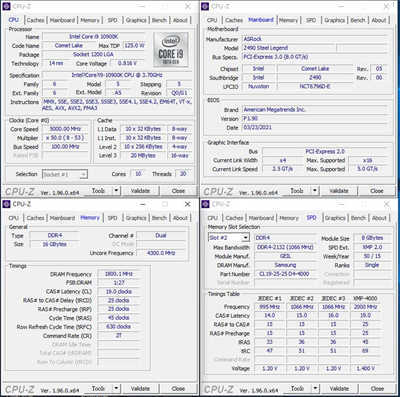Click the CPU-Z title icon in the Memory tab window
This screenshot has width=400, height=397.
point(7,204)
